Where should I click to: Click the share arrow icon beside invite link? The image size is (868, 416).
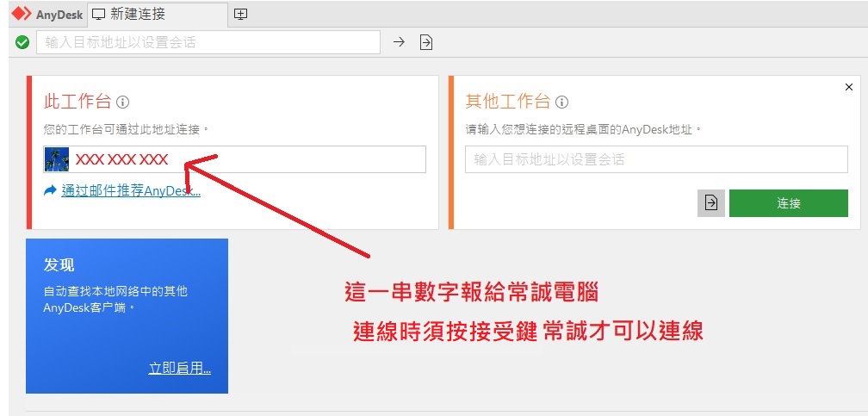click(x=51, y=190)
